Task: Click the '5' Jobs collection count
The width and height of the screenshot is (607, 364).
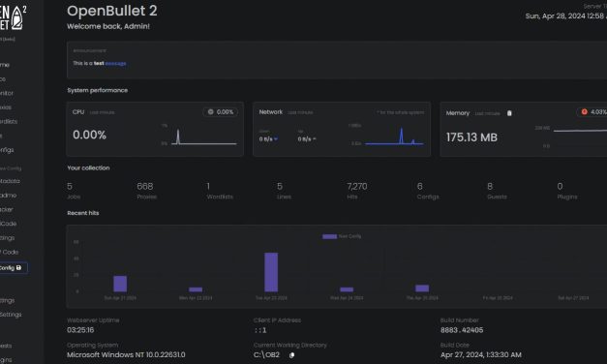Action: [70, 186]
